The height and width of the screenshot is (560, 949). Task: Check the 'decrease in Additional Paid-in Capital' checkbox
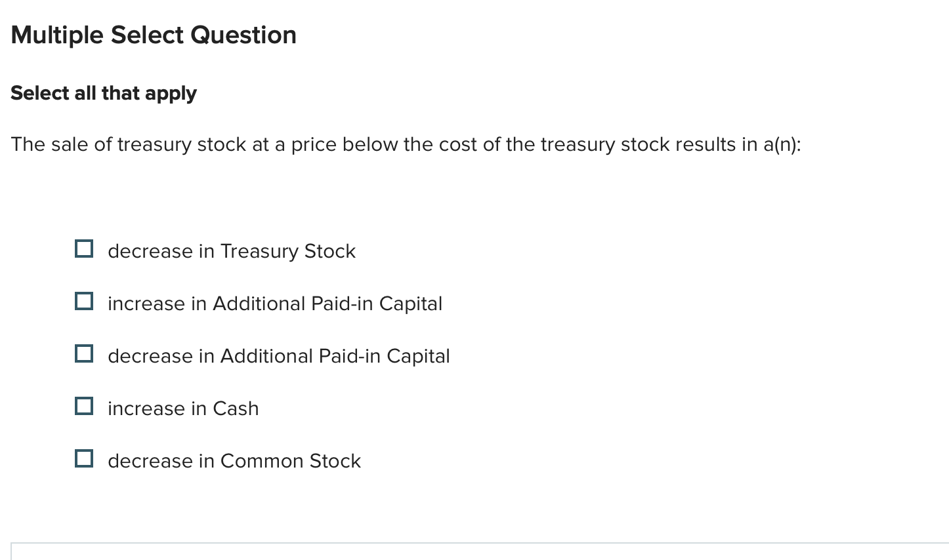click(83, 353)
